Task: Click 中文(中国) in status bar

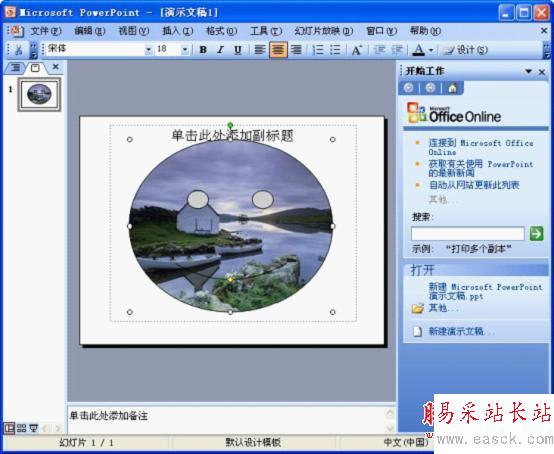Action: pyautogui.click(x=406, y=442)
